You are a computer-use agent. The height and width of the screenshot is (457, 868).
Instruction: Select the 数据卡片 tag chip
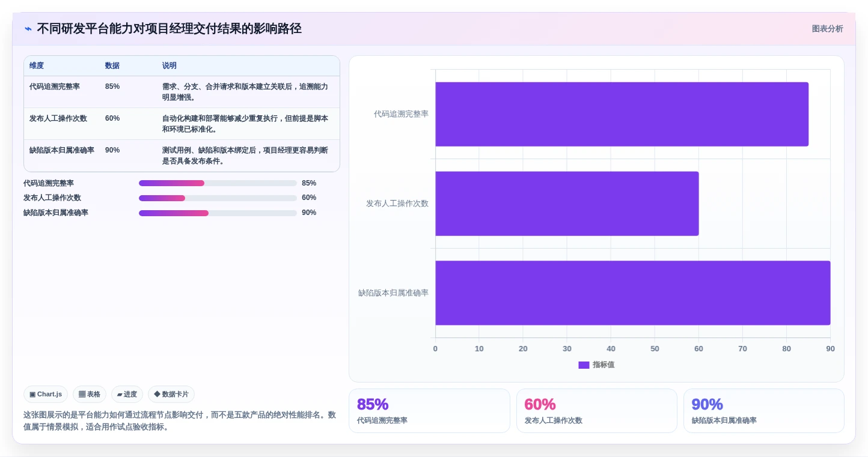coord(171,395)
